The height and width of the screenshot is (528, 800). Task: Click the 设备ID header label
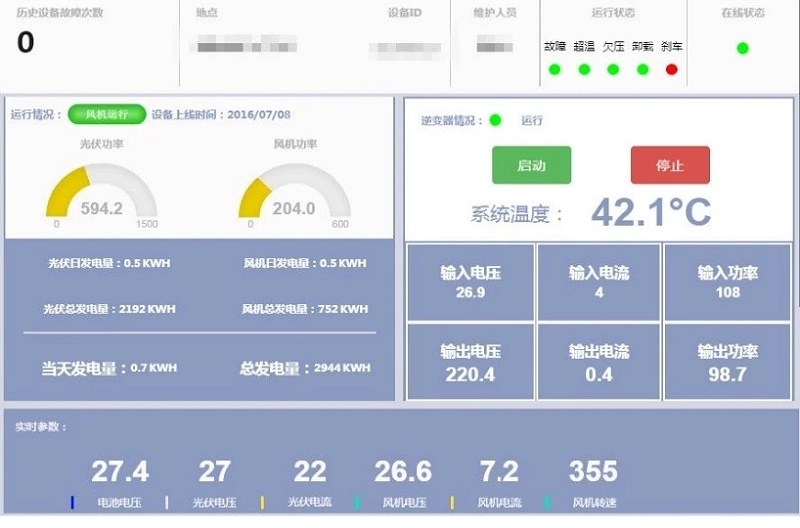click(x=405, y=13)
